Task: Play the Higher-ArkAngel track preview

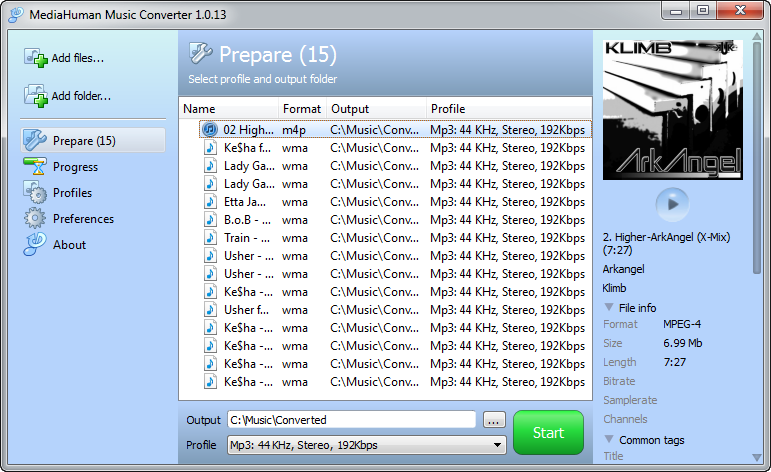Action: (x=672, y=204)
